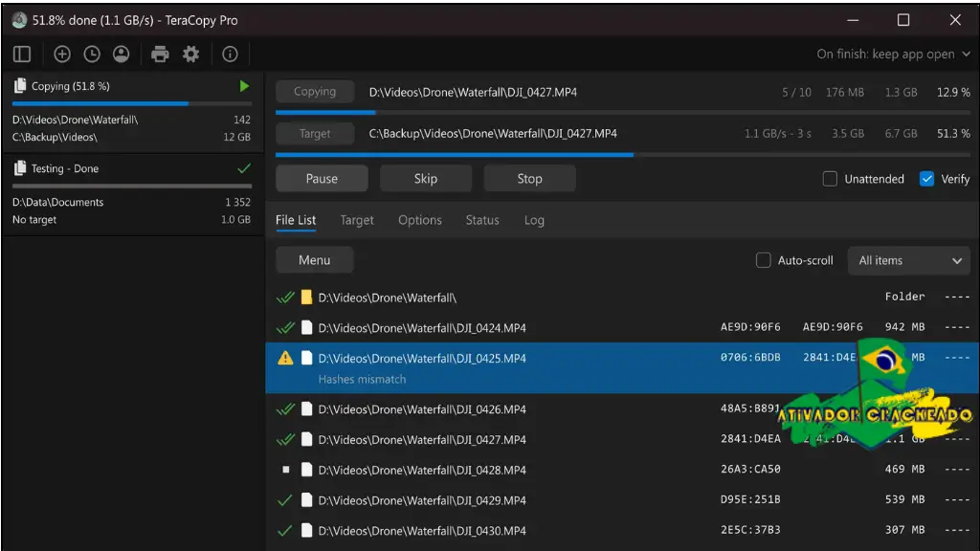Enable the Unattended checkbox

click(830, 179)
